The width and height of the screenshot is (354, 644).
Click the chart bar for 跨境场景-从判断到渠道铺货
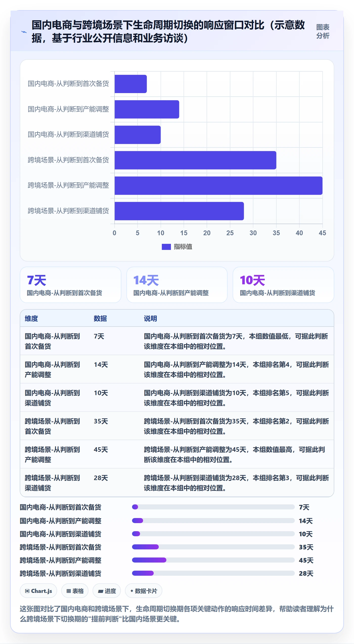coord(179,211)
